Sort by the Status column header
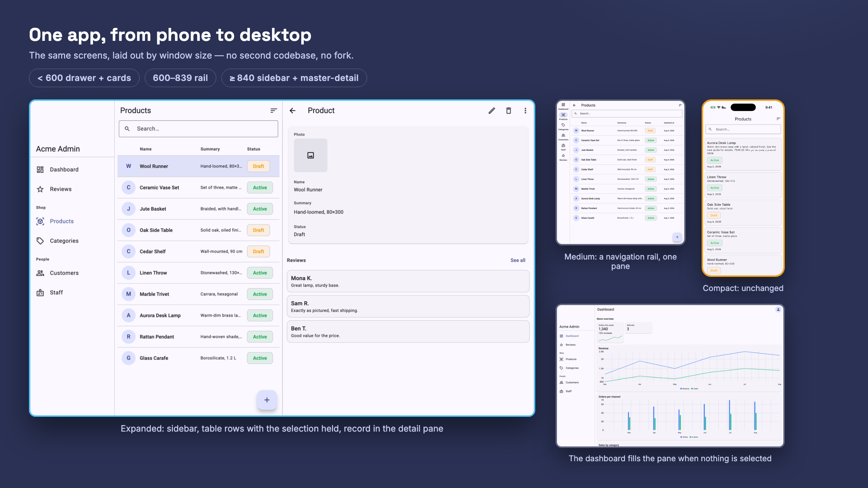 click(x=254, y=149)
